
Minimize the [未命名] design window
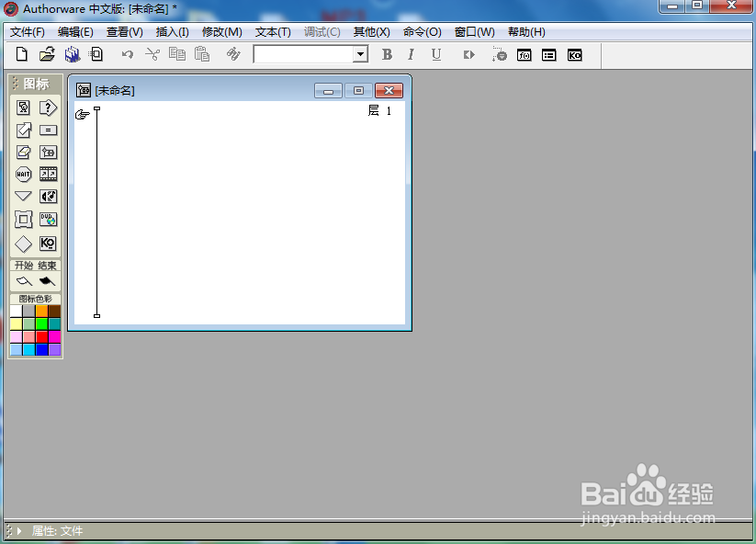click(328, 90)
